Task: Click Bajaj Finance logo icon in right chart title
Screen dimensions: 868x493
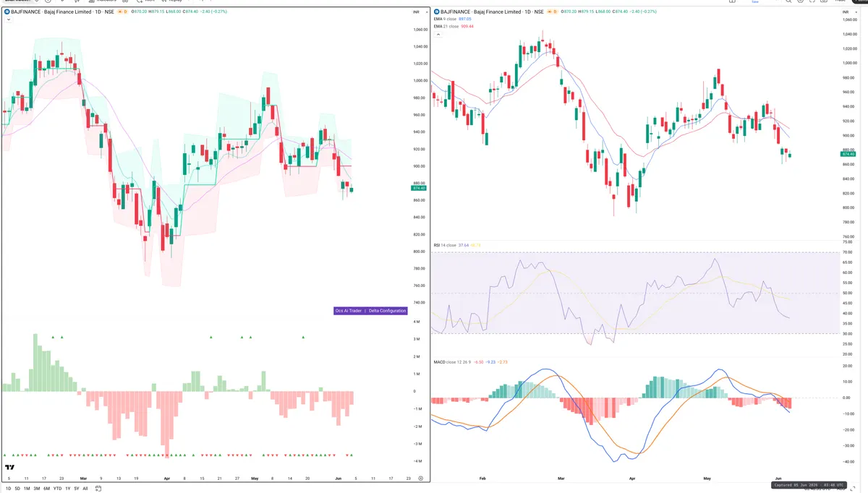Action: pos(437,12)
